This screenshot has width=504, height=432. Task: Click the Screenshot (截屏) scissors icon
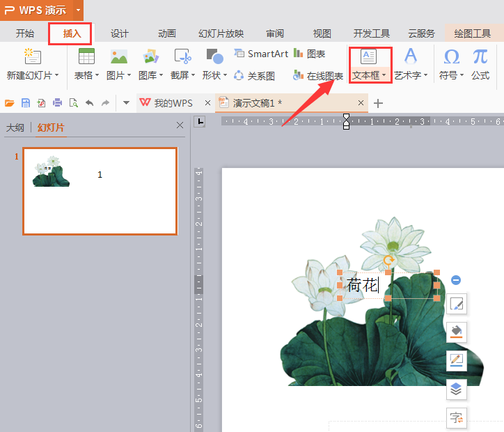click(x=182, y=56)
